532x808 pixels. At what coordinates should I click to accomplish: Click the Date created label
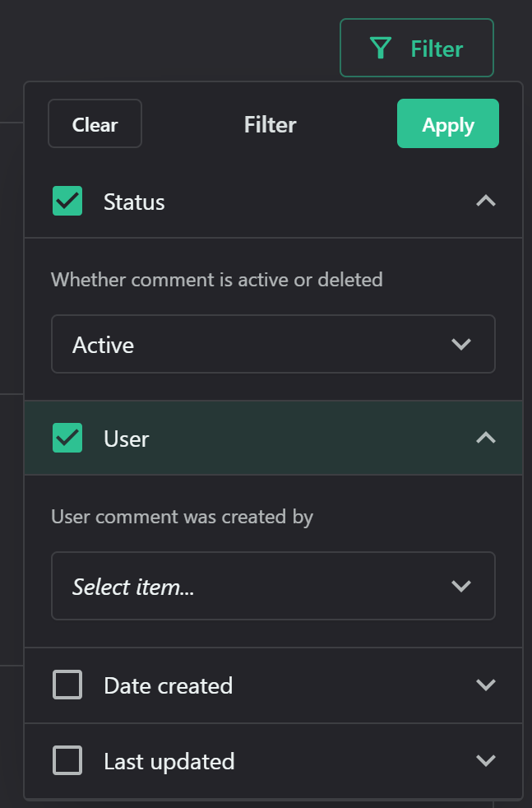point(168,686)
